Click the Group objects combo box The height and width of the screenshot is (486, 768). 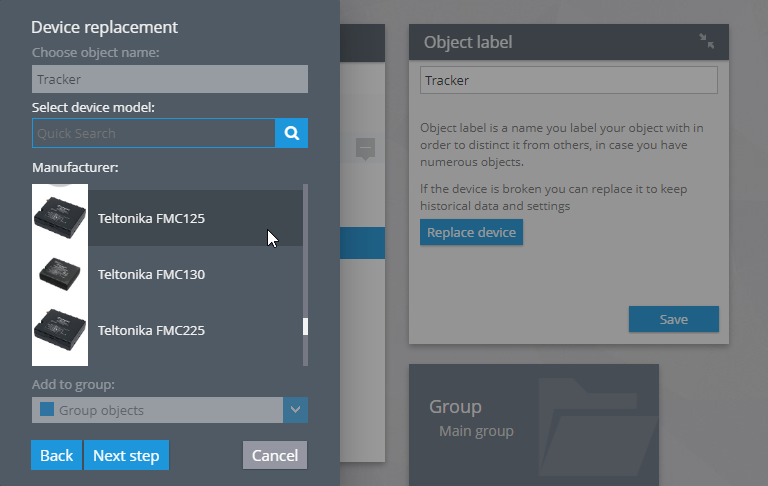pyautogui.click(x=169, y=410)
